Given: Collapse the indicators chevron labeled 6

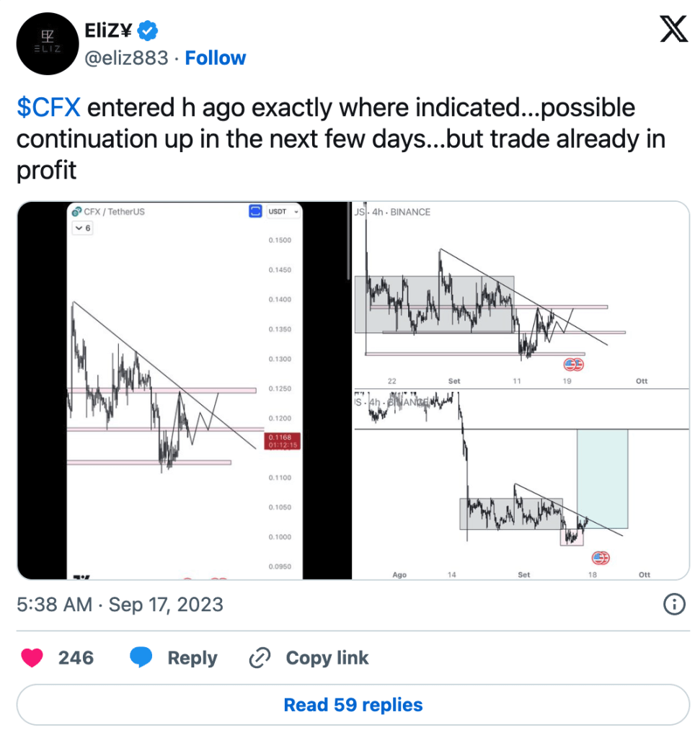Looking at the screenshot, I should point(83,228).
